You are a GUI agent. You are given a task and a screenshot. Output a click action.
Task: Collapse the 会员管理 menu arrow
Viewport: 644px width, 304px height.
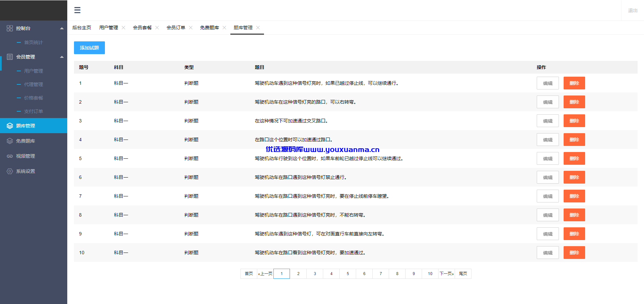click(62, 57)
